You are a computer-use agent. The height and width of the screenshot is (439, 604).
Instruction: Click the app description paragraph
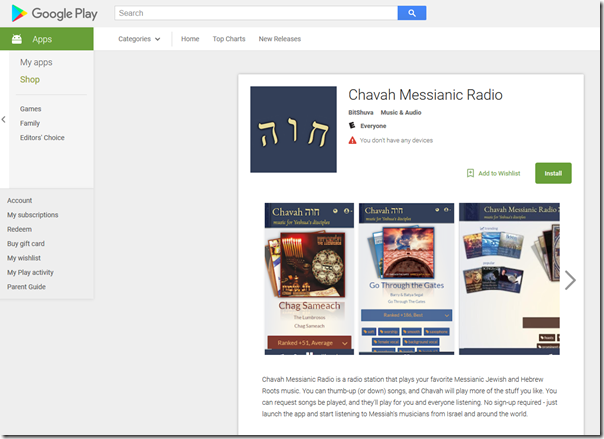(409, 397)
